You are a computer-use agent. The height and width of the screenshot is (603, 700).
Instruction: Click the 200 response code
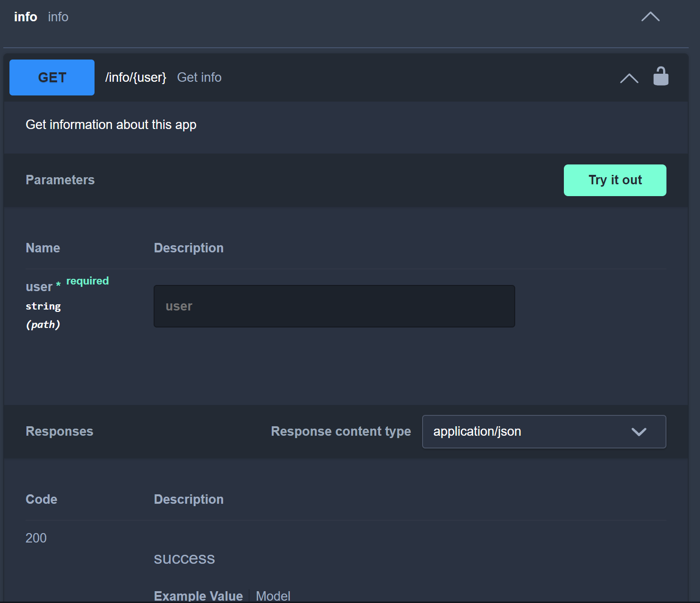(36, 538)
